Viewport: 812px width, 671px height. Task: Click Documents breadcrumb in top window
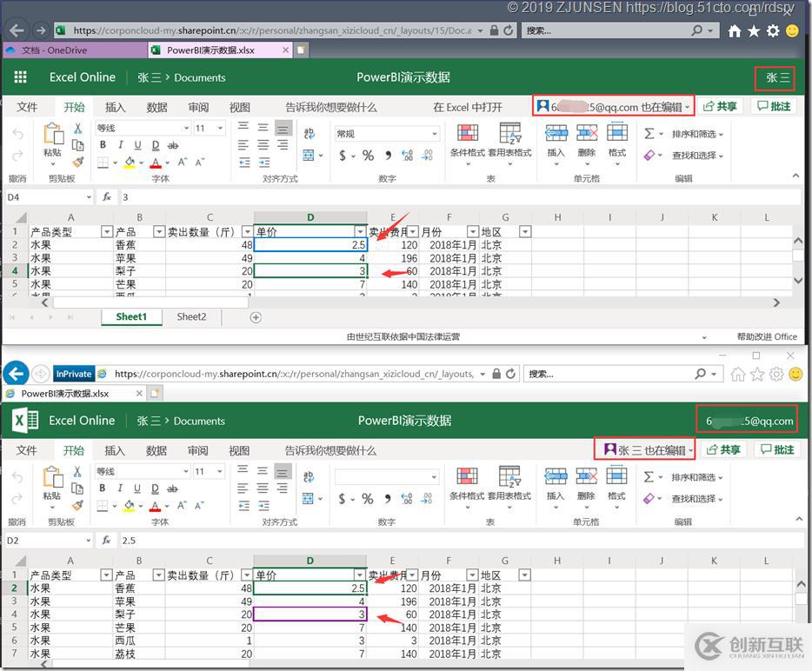pos(200,77)
